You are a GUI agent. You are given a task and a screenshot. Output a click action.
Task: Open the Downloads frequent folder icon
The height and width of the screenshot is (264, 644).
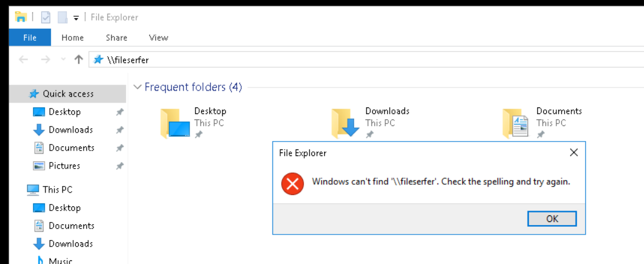pyautogui.click(x=346, y=123)
